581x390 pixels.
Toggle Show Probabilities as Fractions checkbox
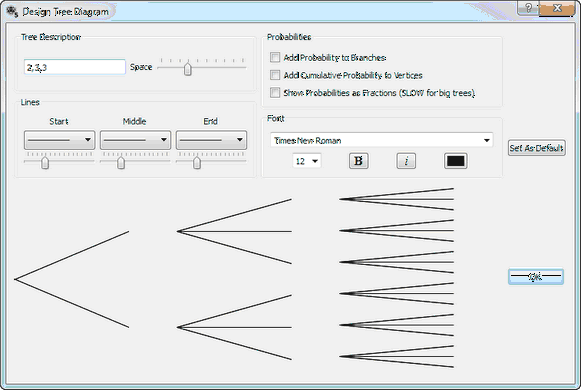click(275, 92)
